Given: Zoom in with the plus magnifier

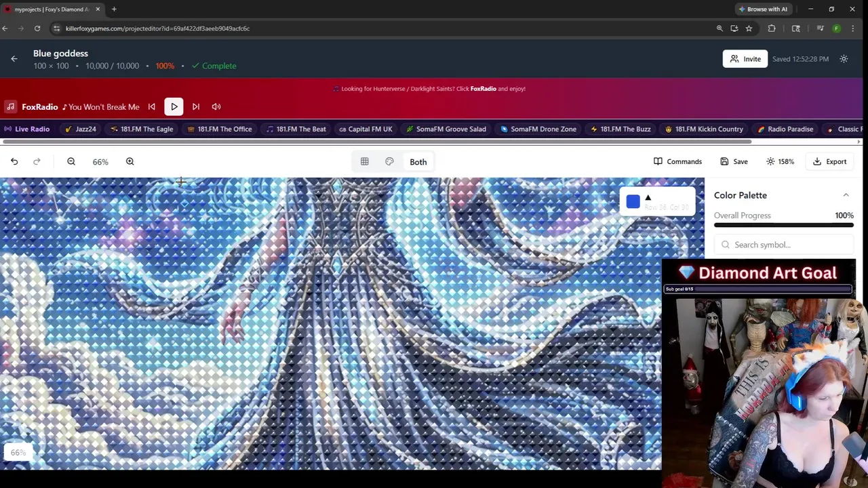Looking at the screenshot, I should coord(130,161).
